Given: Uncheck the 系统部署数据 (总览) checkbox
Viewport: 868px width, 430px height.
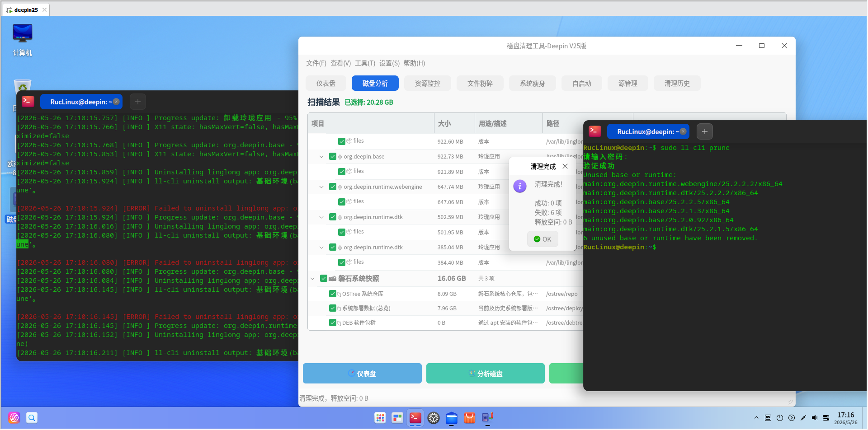Looking at the screenshot, I should tap(333, 308).
